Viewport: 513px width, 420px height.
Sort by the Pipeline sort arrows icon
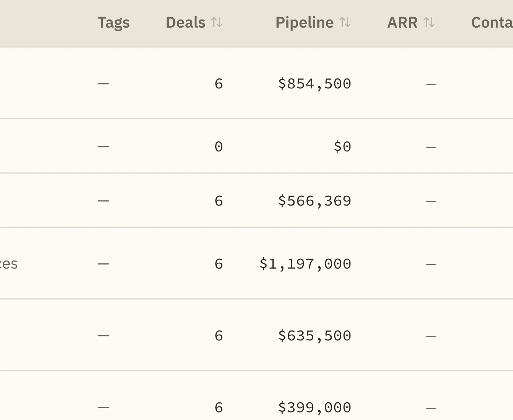click(x=345, y=23)
